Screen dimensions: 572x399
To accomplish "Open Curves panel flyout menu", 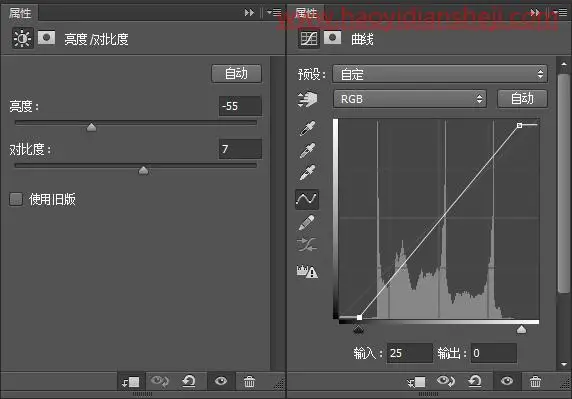I will 560,13.
